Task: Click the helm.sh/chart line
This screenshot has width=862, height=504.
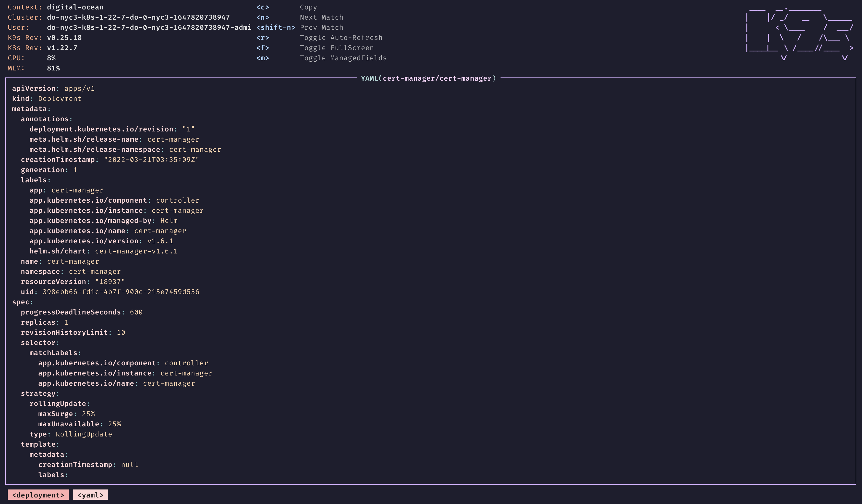Action: [104, 251]
